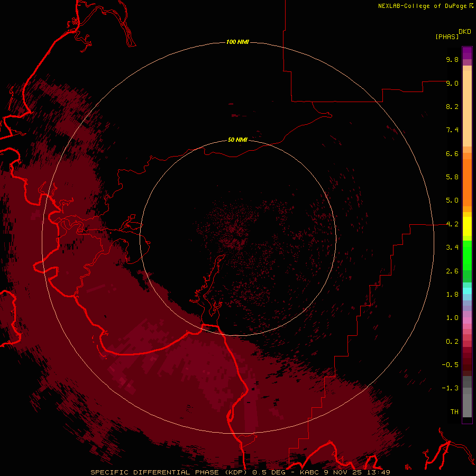Click the 2.6 scale value
This screenshot has width=476, height=476.
(452, 271)
